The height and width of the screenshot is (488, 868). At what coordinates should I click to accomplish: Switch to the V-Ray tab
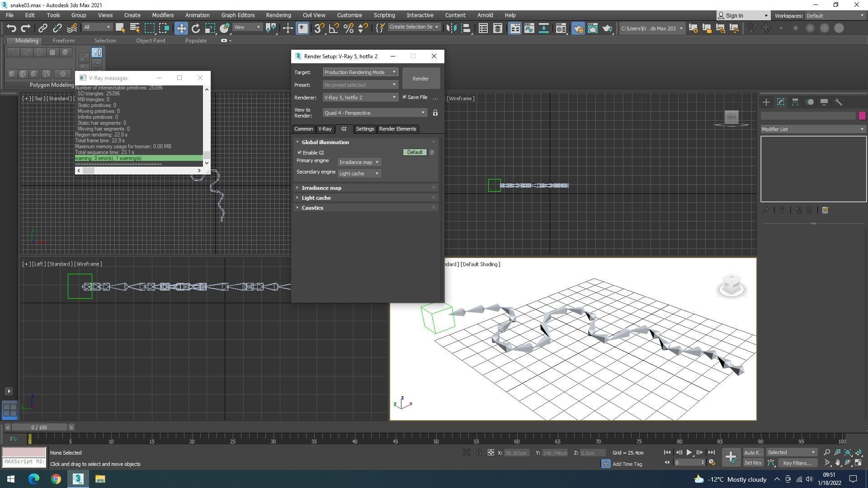325,129
